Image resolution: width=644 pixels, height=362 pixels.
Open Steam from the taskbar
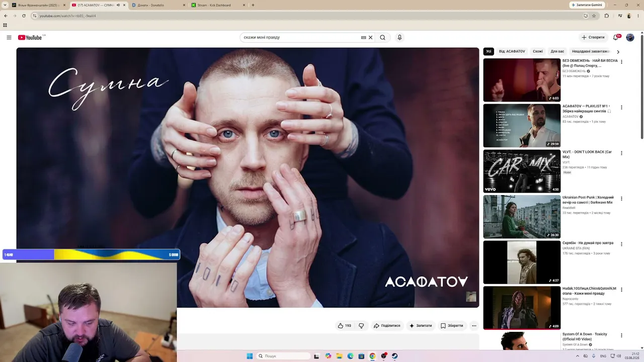pyautogui.click(x=394, y=356)
